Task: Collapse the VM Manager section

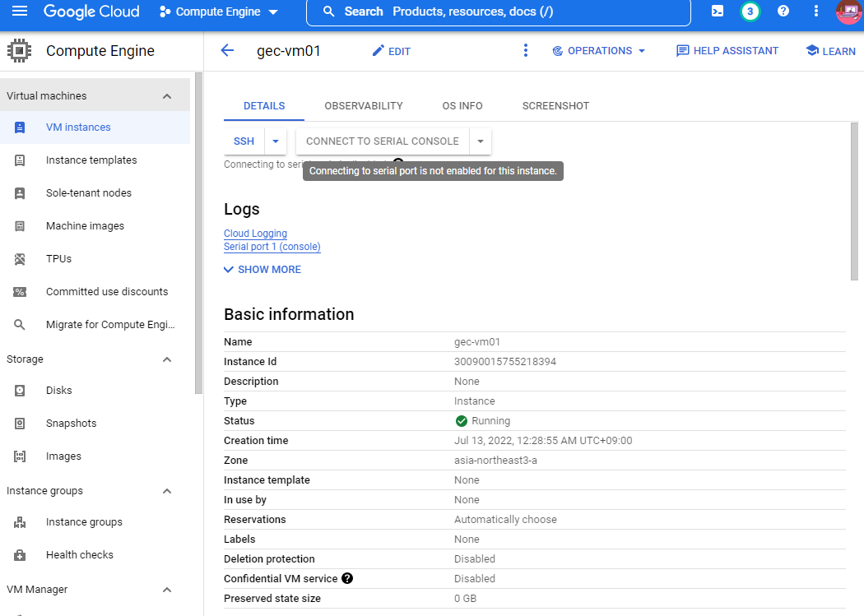Action: [x=167, y=590]
